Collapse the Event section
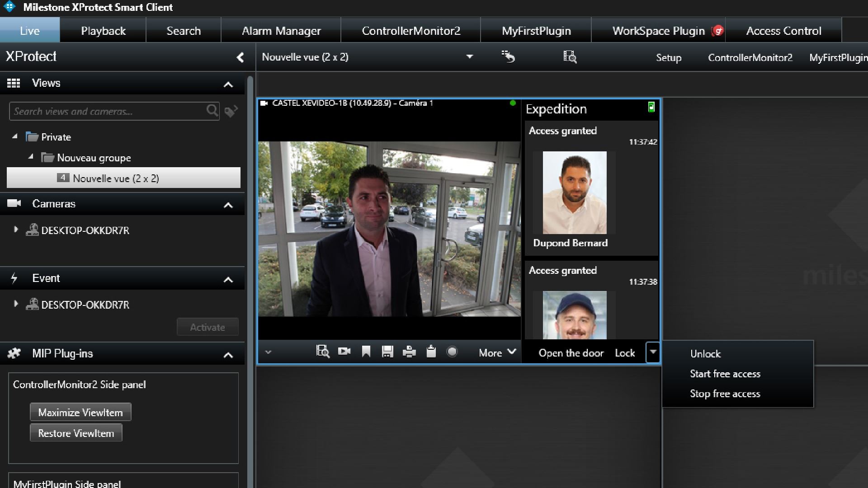Screen dimensions: 868x488 pyautogui.click(x=228, y=279)
